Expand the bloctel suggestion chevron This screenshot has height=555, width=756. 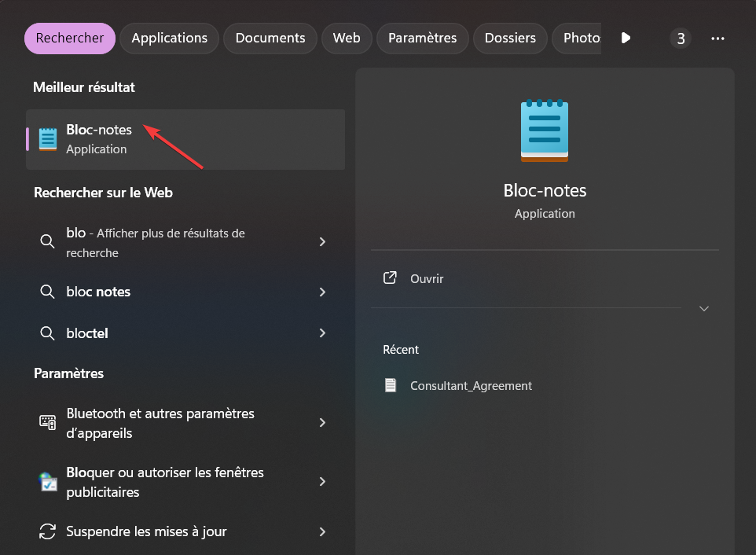tap(322, 333)
